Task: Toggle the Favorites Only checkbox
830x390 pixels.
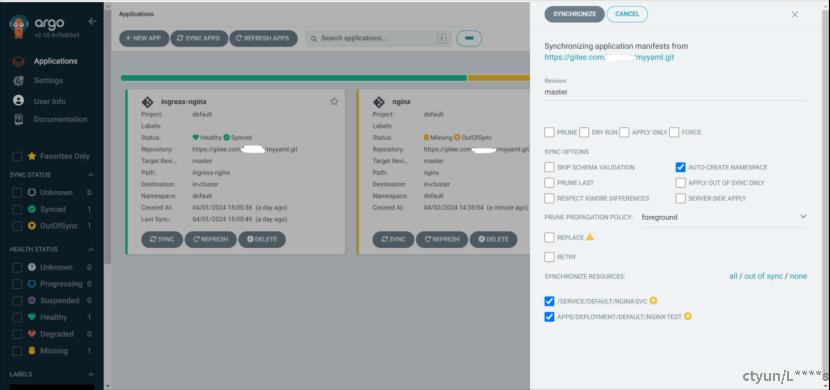Action: pyautogui.click(x=17, y=157)
